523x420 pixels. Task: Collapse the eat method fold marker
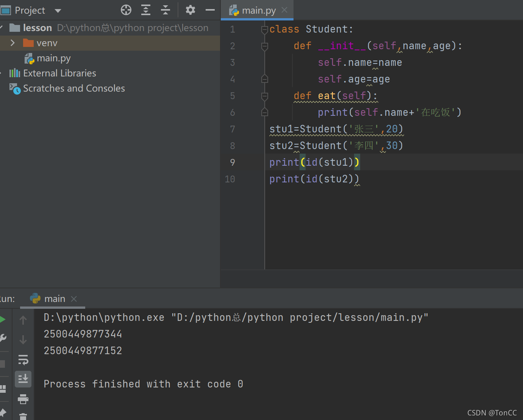click(x=265, y=96)
